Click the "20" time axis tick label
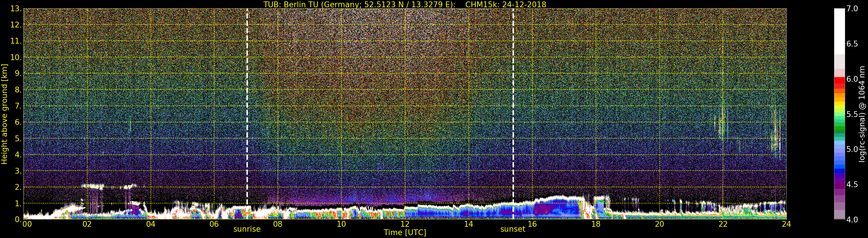Viewport: 868px width, 238px height. pyautogui.click(x=659, y=224)
